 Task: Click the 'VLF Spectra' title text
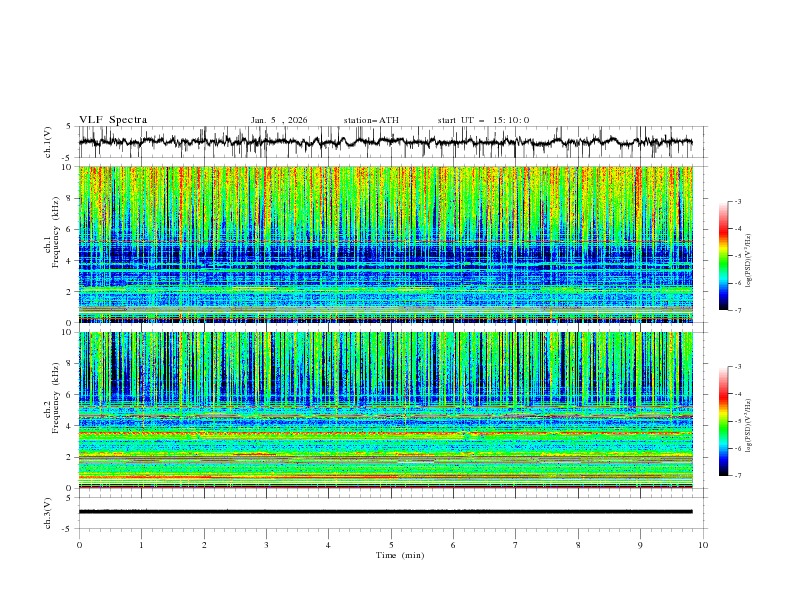click(113, 120)
